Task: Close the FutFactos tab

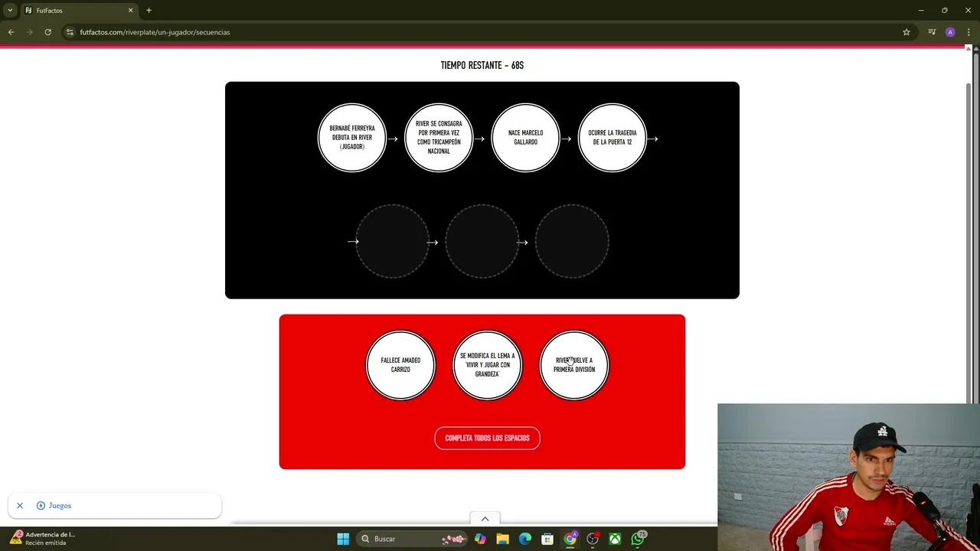Action: tap(130, 10)
